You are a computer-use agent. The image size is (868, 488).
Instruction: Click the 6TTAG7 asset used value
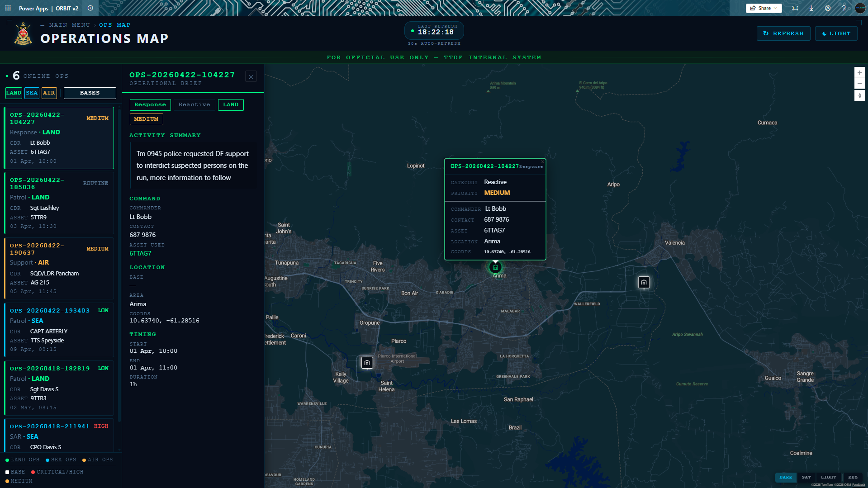click(x=141, y=253)
